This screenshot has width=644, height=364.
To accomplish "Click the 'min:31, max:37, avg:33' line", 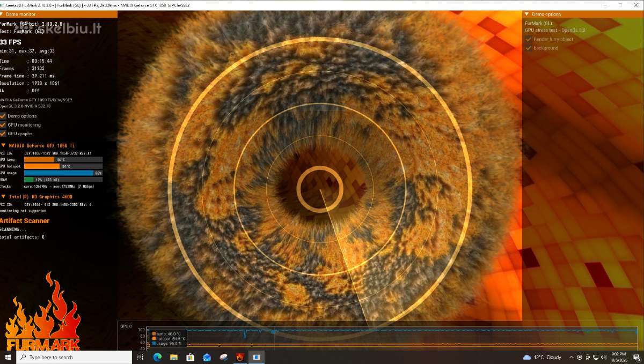I will 27,51.
